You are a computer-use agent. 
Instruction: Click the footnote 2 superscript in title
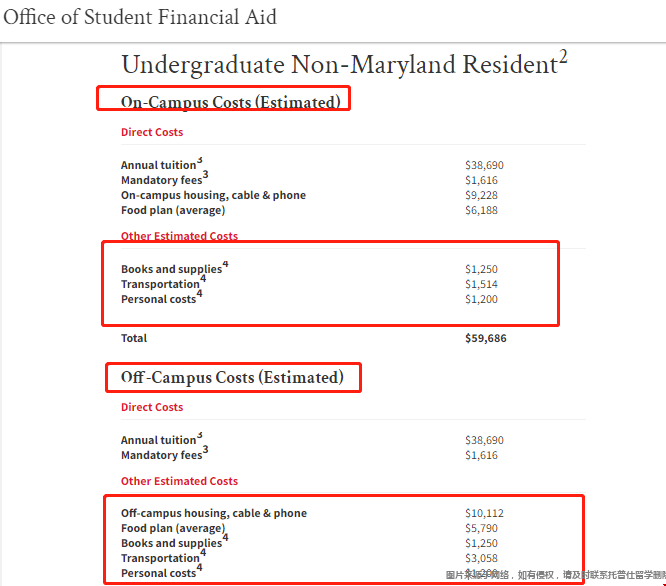click(563, 56)
